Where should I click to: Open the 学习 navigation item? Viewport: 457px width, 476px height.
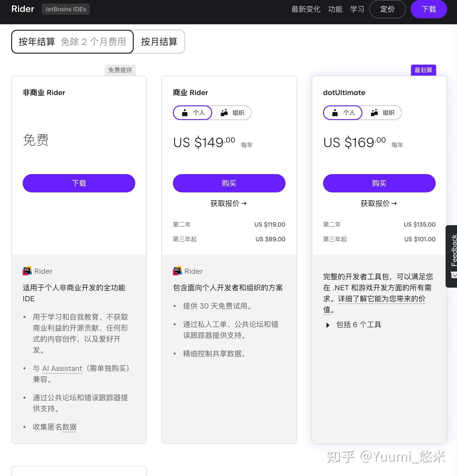[357, 9]
